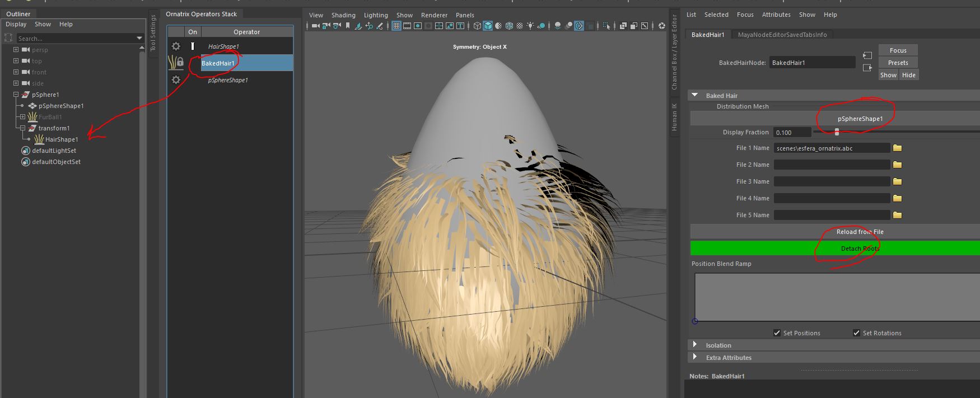The width and height of the screenshot is (980, 398).
Task: Toggle Use All Lights bulb icon
Action: click(530, 26)
